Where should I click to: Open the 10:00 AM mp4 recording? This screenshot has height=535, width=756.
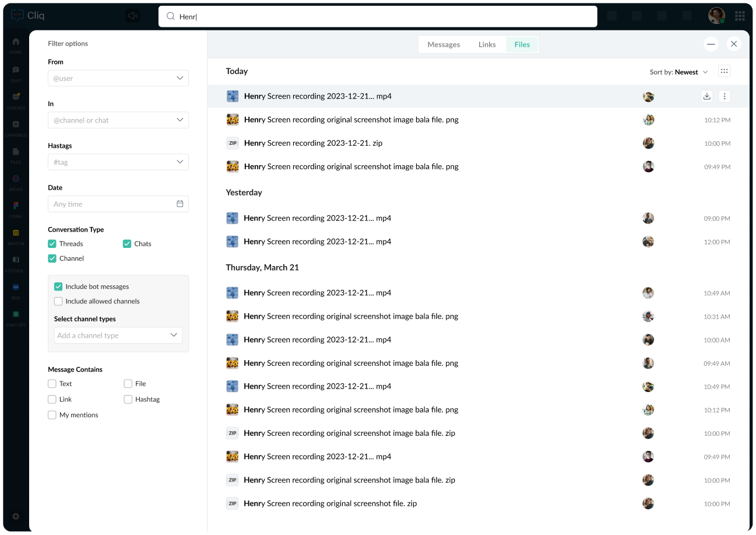tap(318, 340)
